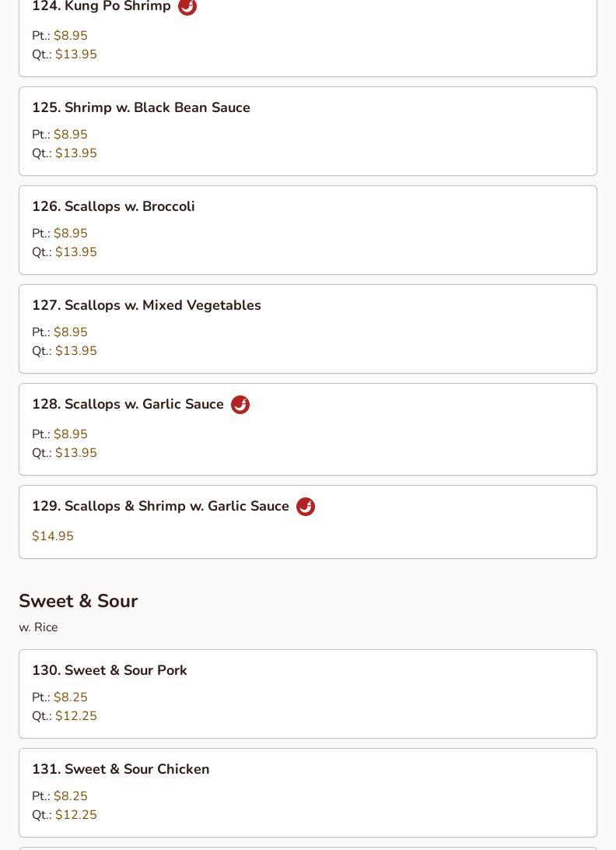616x850 pixels.
Task: Click the 'w. Rice' subtitle under Sweet & Sour
Action: (x=38, y=627)
